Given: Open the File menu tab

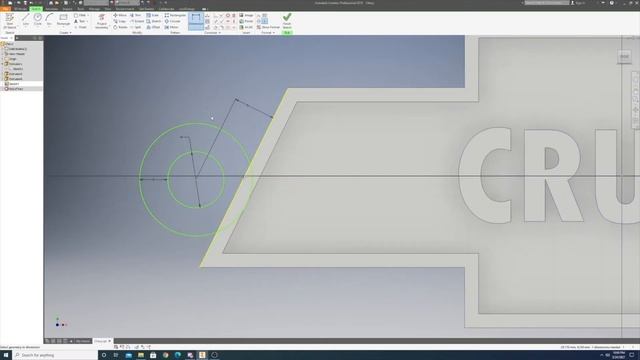Looking at the screenshot, I should click(x=6, y=9).
